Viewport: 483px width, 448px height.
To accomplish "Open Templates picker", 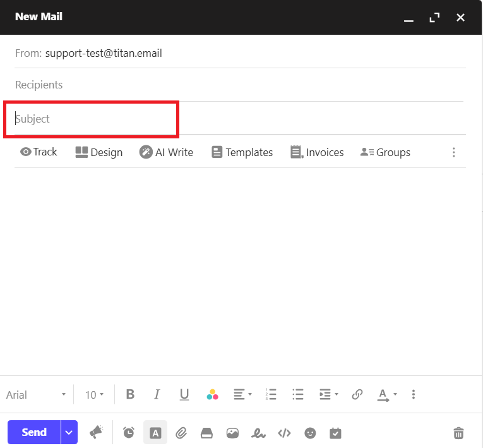I will pos(242,152).
